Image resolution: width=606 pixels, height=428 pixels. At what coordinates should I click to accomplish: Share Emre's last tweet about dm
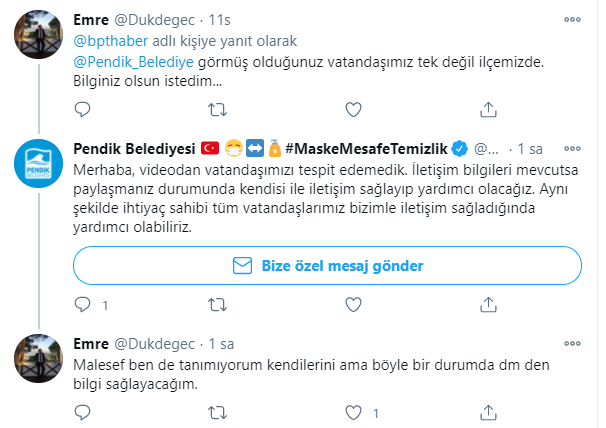487,410
